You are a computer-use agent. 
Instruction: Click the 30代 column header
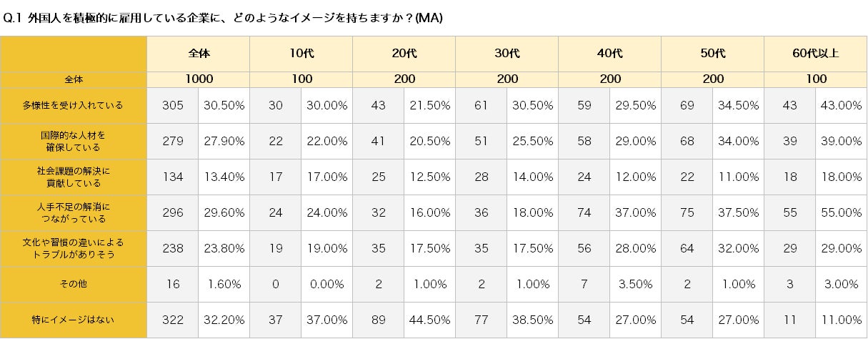[x=507, y=54]
